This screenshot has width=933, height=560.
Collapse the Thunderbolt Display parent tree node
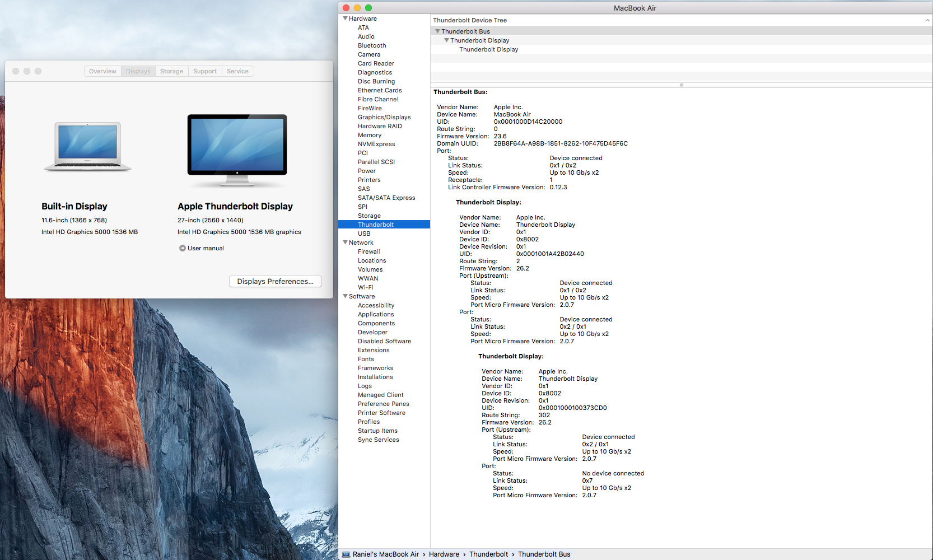pyautogui.click(x=446, y=40)
